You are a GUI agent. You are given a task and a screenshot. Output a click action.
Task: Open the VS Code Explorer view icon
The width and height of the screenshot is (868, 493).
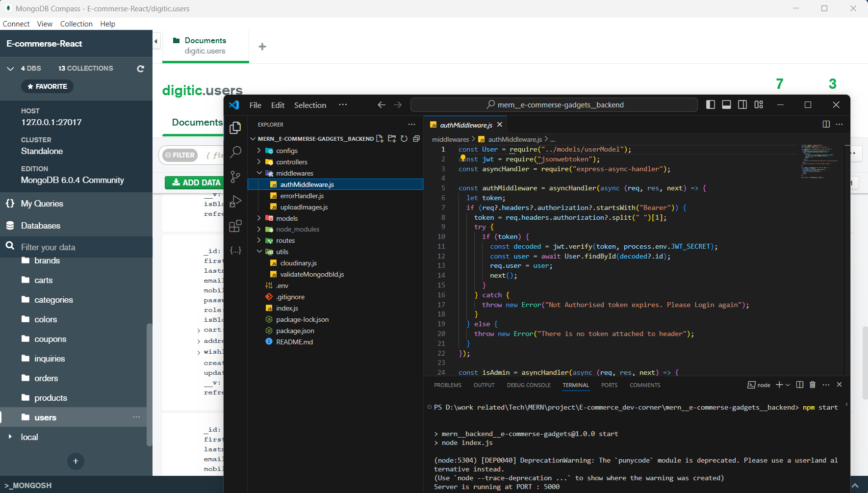[x=235, y=128]
